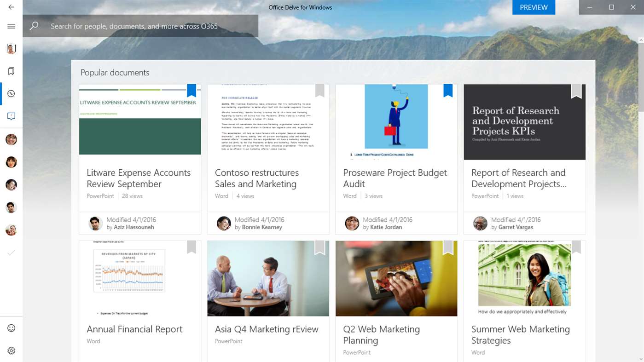The image size is (644, 362).
Task: Open Asia Q4 Marketing rEview title
Action: click(x=267, y=329)
